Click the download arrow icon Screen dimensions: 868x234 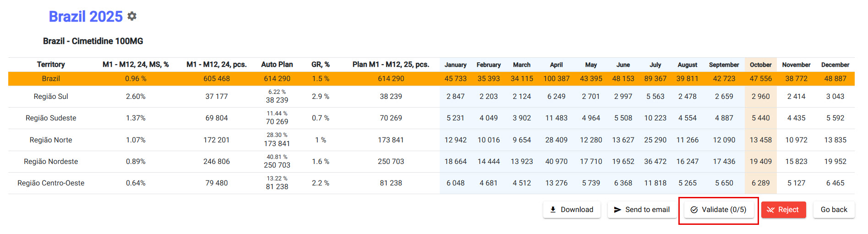point(553,209)
